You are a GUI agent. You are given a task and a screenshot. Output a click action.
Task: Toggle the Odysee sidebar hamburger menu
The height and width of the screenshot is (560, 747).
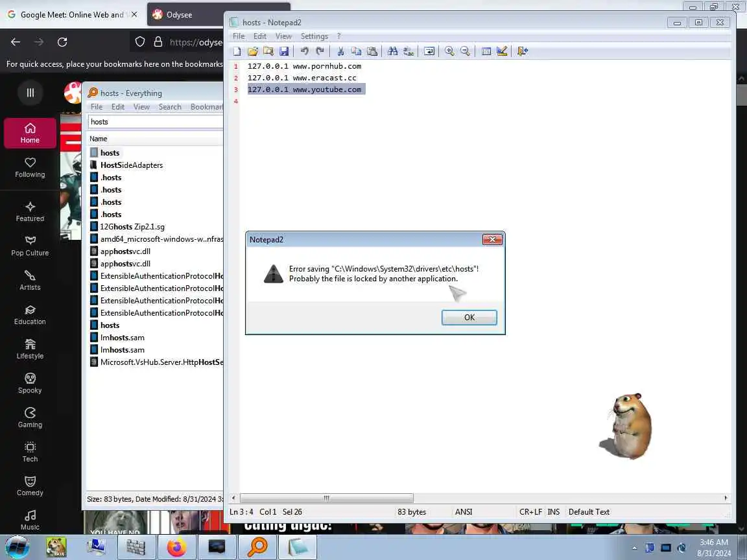pyautogui.click(x=30, y=93)
